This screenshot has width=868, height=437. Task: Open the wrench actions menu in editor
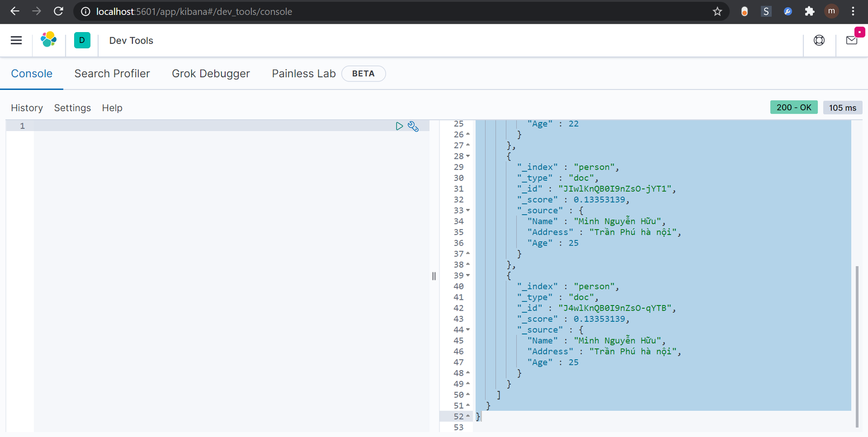click(x=413, y=126)
